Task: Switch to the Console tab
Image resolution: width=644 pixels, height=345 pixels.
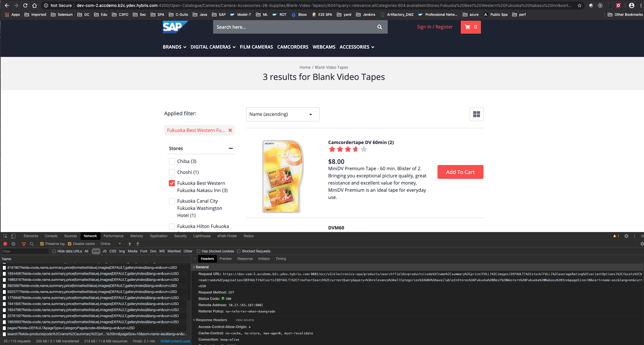Action: click(x=51, y=236)
